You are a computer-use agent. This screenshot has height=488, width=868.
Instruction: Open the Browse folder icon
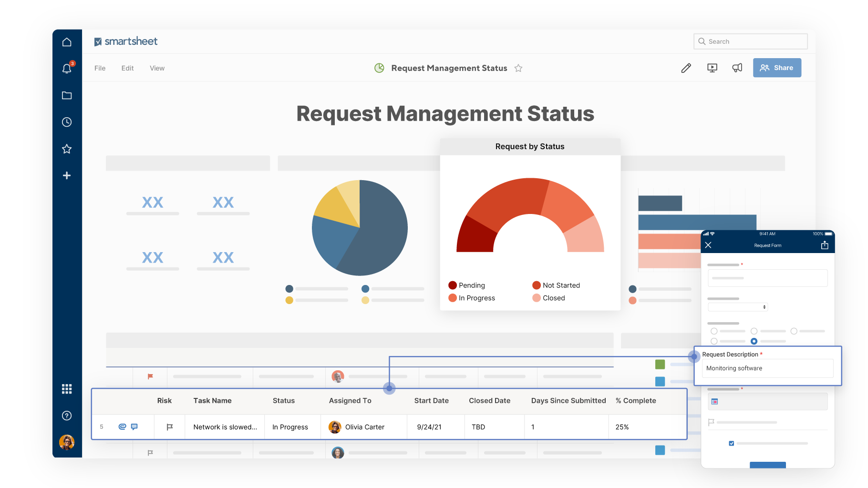[67, 95]
